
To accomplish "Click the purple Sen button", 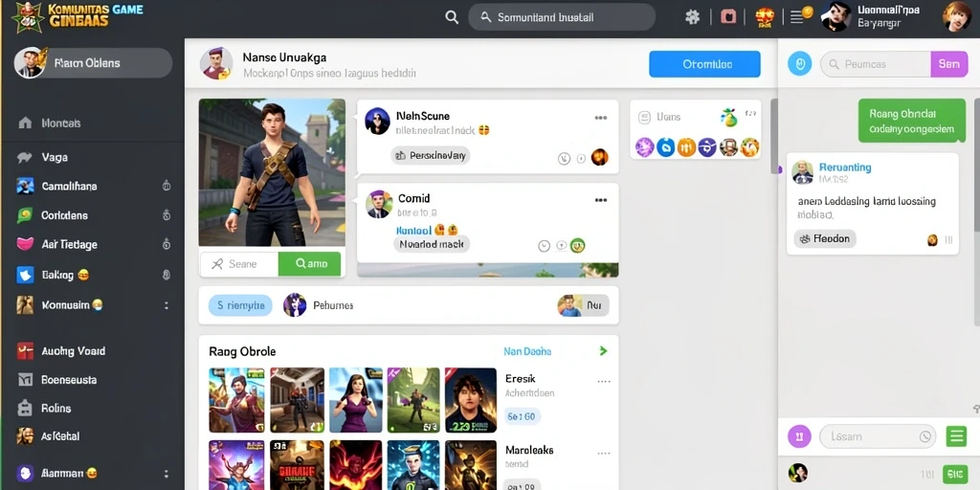I will 948,64.
